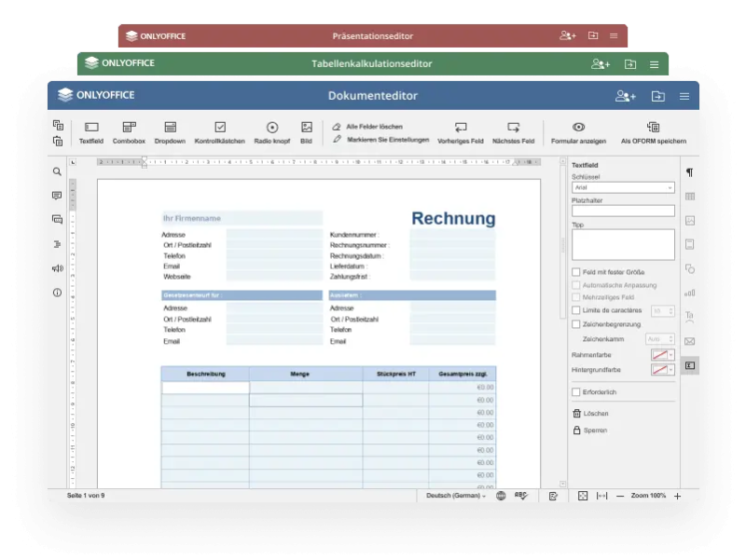Switch to the Präsentationseditor window
Image resolution: width=746 pixels, height=560 pixels.
pos(372,36)
